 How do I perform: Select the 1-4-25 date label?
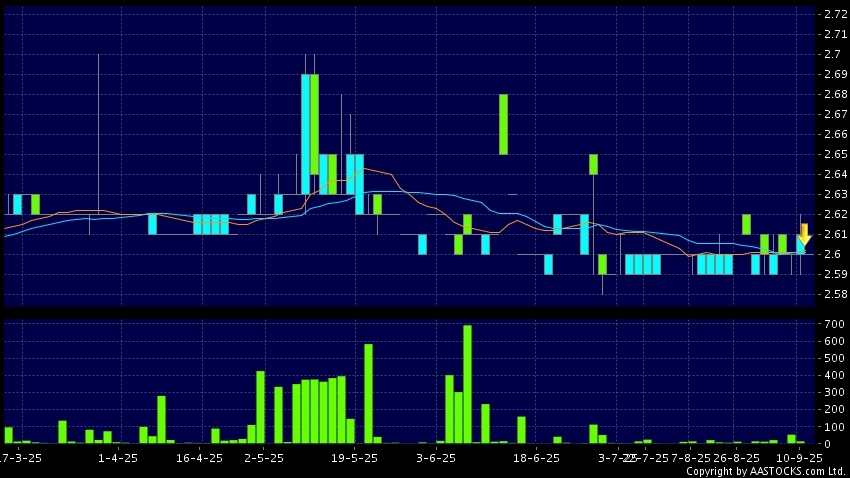click(x=118, y=458)
